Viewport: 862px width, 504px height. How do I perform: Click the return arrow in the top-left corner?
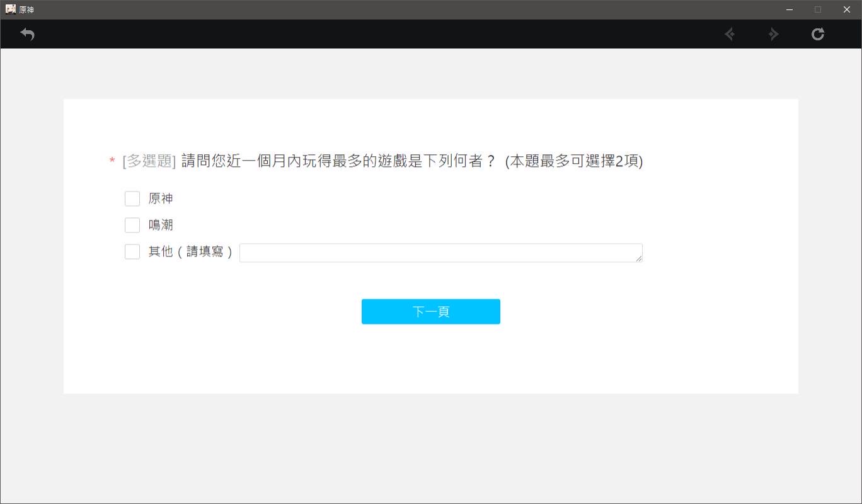(x=27, y=34)
